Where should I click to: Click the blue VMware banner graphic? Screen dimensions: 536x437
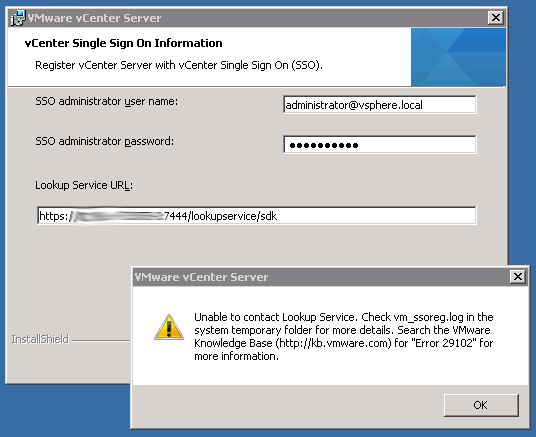tap(458, 57)
